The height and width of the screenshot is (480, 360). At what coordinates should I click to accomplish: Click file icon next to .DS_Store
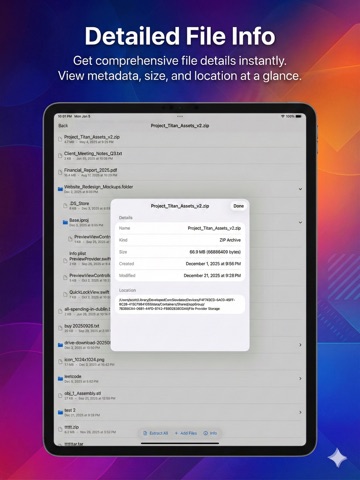65,206
